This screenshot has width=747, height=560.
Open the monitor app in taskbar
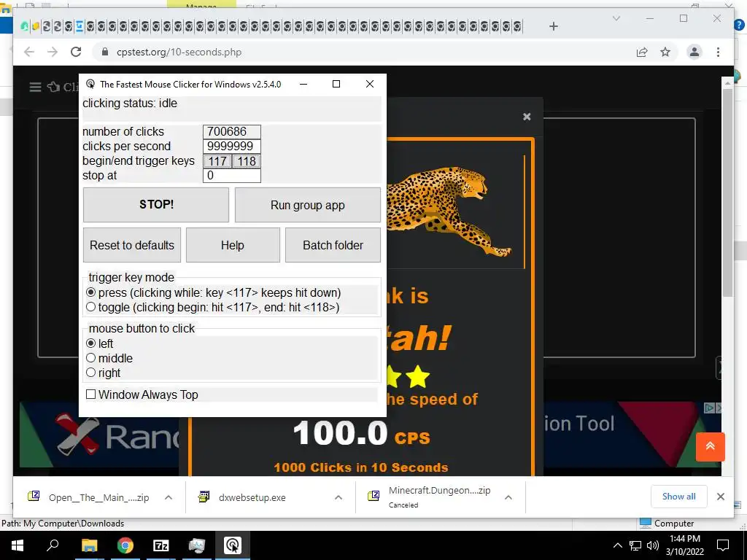pyautogui.click(x=196, y=545)
